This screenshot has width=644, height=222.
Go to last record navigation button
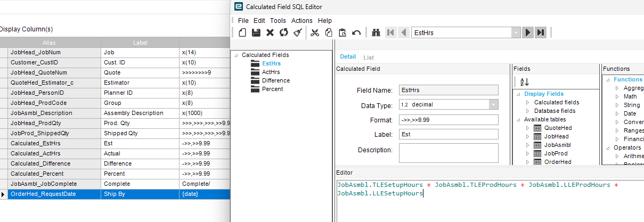click(541, 32)
